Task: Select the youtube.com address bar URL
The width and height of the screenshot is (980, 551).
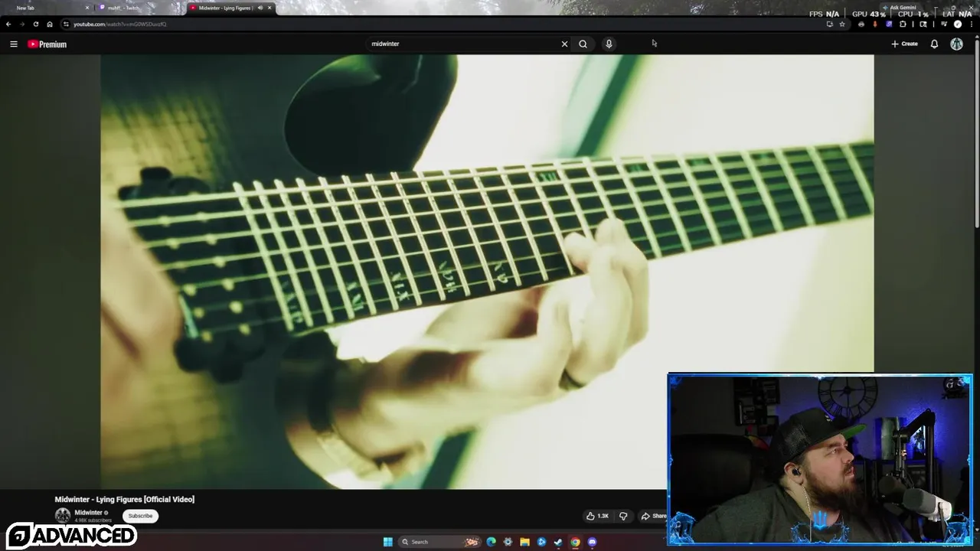Action: [x=119, y=24]
